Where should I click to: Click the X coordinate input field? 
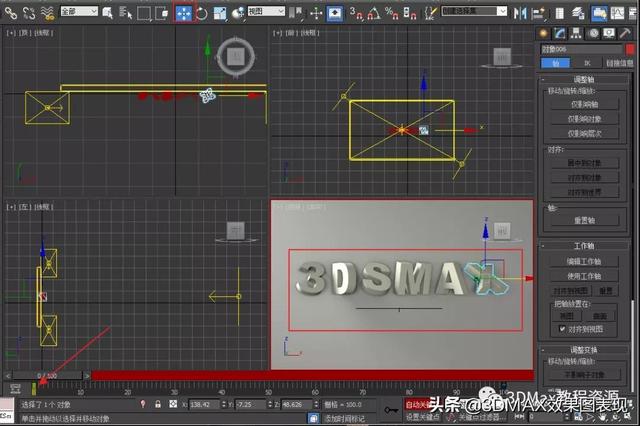(203, 404)
